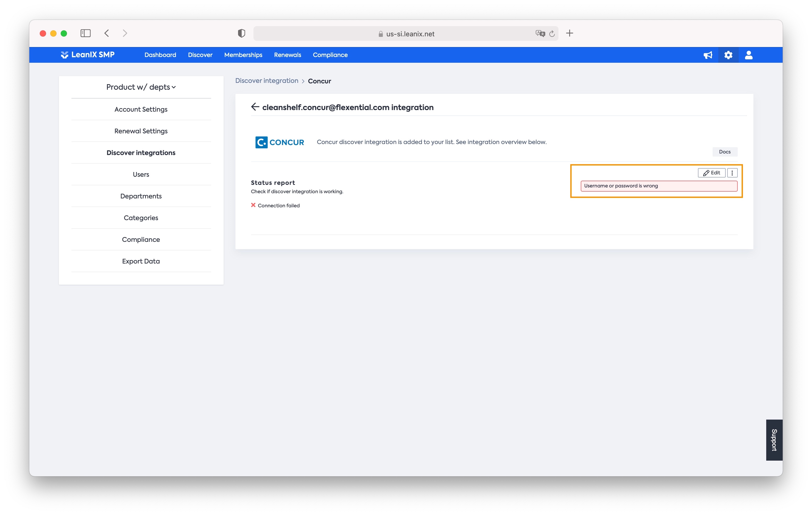Open the user profile icon
The image size is (812, 515).
749,55
